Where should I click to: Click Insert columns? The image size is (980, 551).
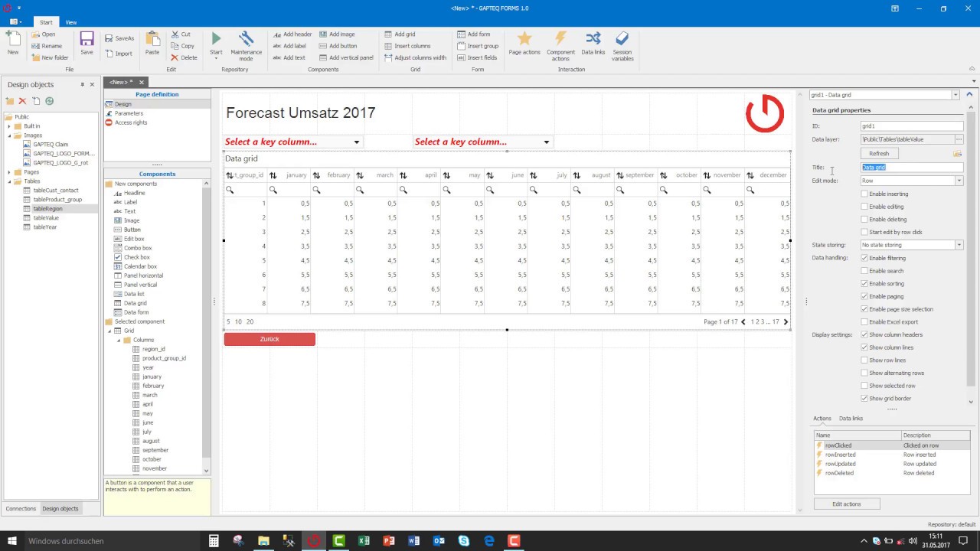click(407, 46)
